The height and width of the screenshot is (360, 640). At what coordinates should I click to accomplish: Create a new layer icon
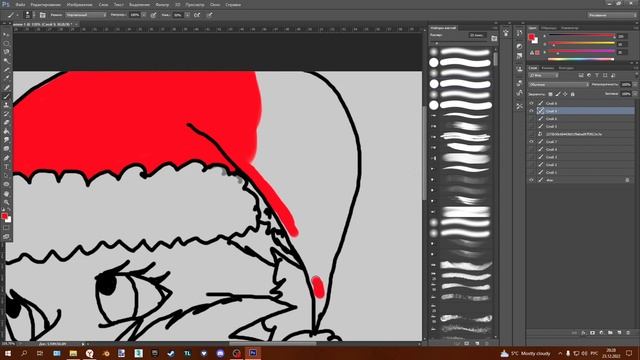619,333
